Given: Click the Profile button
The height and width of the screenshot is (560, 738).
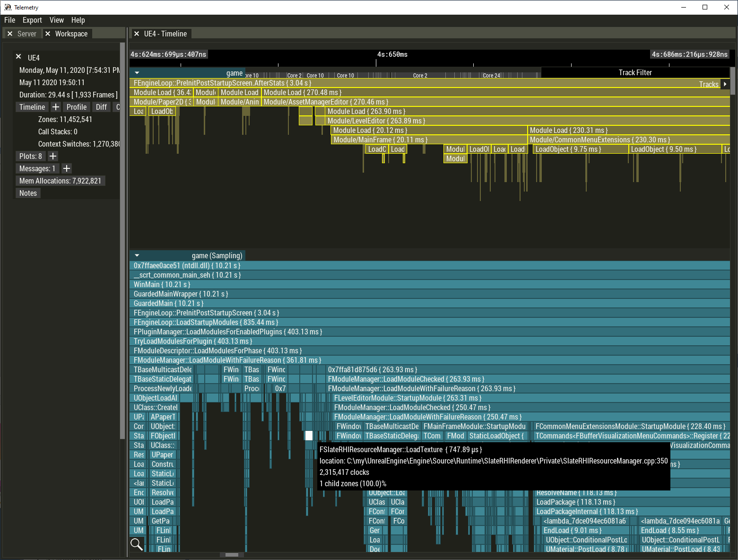Looking at the screenshot, I should point(76,107).
